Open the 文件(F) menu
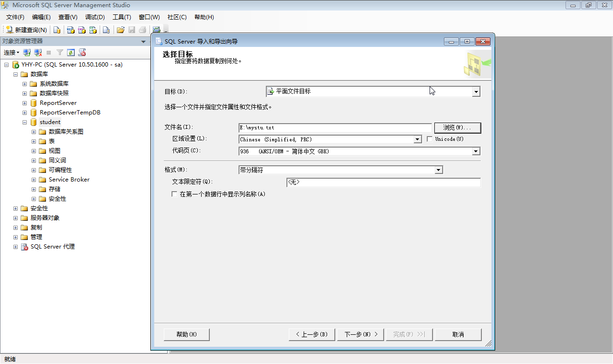The height and width of the screenshot is (364, 613). pos(15,17)
